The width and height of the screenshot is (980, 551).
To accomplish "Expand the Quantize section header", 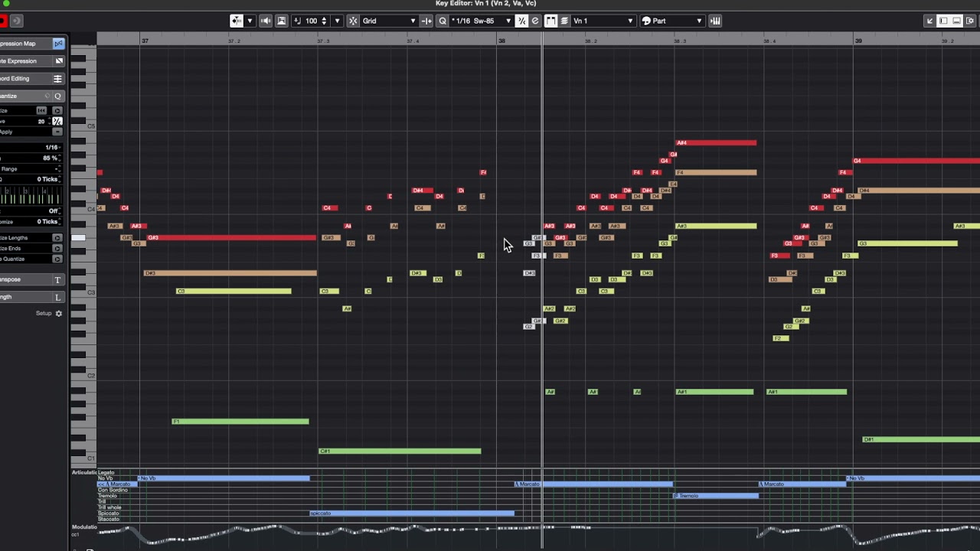I will coord(32,96).
